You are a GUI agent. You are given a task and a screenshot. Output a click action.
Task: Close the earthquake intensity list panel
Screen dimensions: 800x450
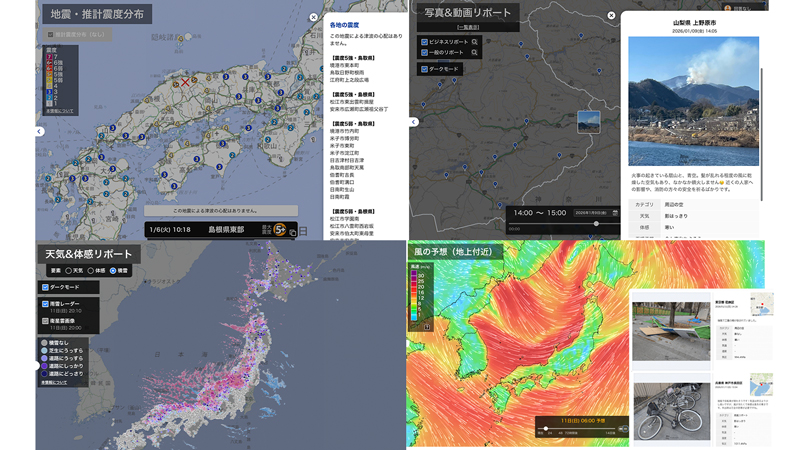(x=313, y=17)
